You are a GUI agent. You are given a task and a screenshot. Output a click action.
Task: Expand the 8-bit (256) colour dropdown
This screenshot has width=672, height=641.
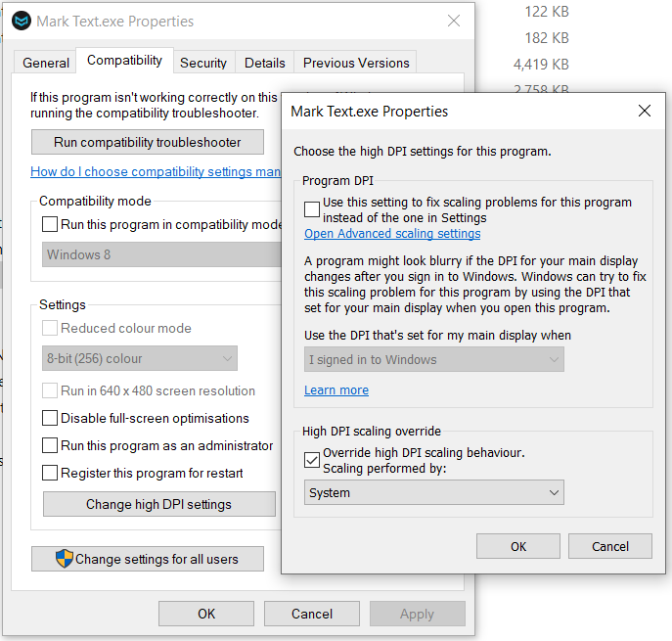point(139,358)
